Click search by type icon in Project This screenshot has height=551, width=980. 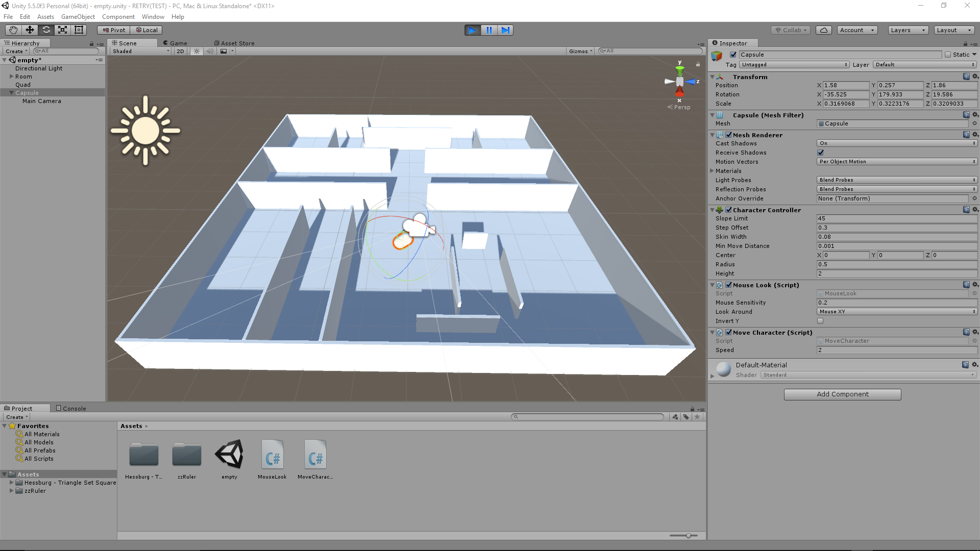coord(675,417)
